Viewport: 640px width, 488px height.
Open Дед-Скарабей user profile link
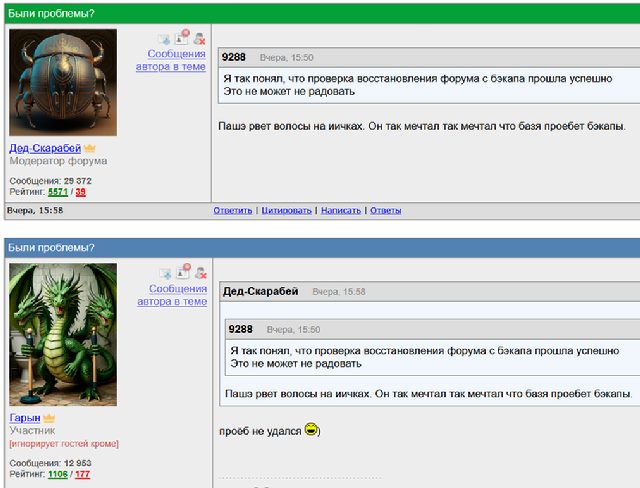click(x=45, y=149)
